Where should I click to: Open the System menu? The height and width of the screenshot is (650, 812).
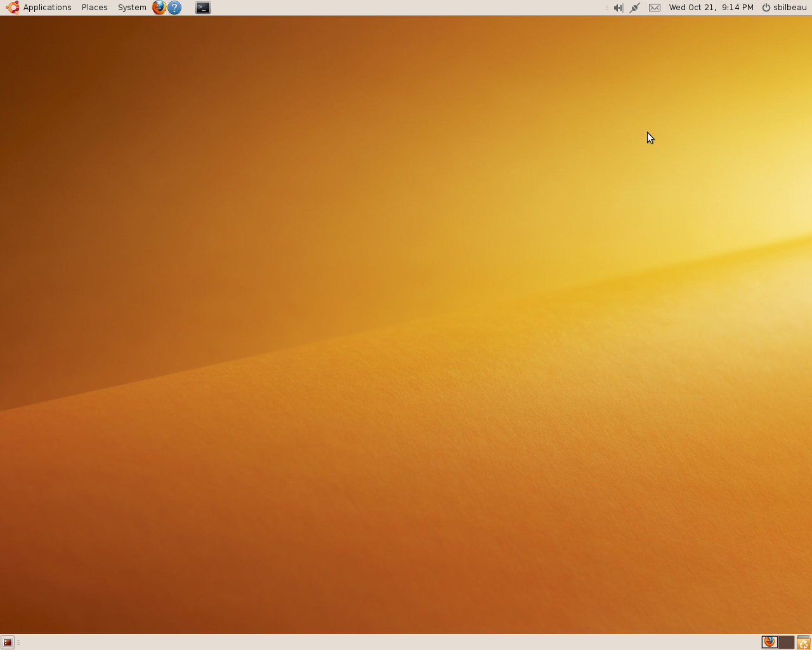tap(132, 8)
